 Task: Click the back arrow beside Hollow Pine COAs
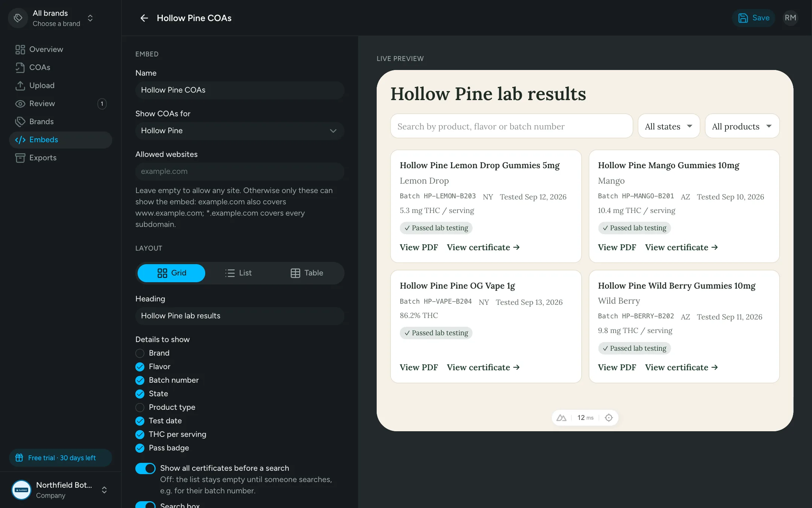click(x=144, y=18)
